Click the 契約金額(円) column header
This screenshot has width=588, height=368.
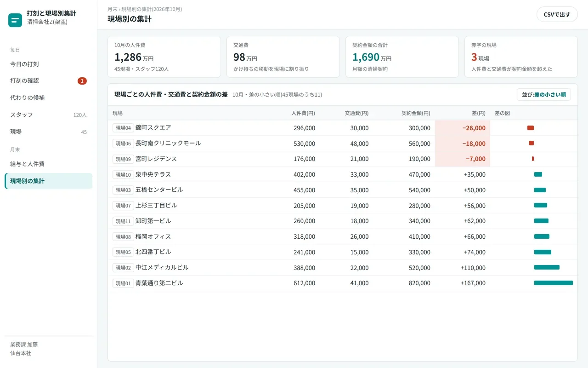click(x=416, y=113)
